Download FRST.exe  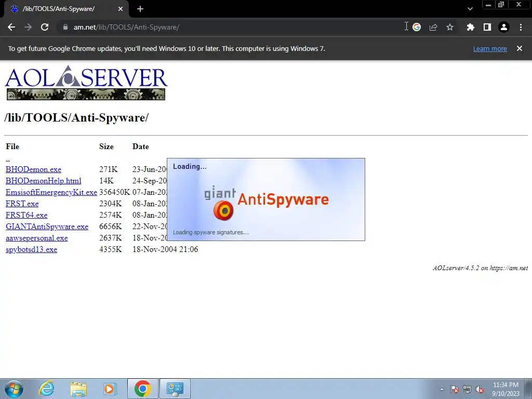(22, 204)
